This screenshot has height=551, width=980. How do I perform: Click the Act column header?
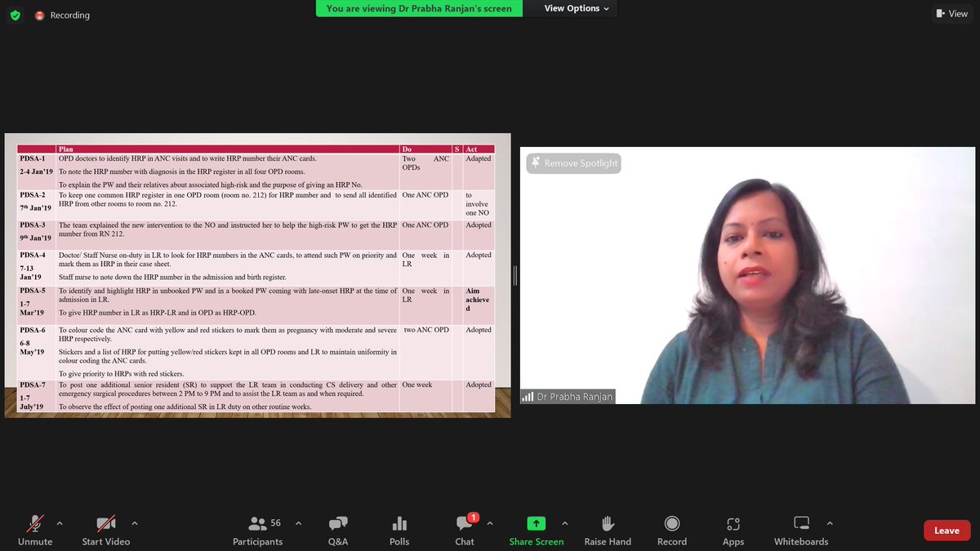471,149
